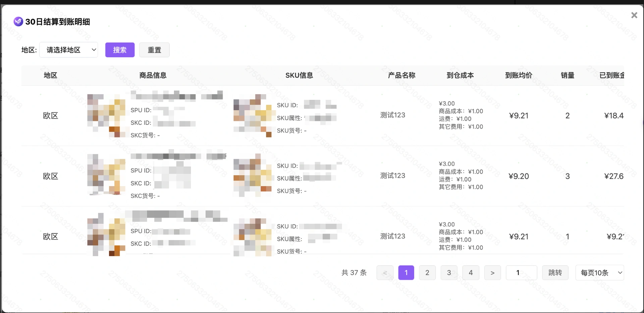
Task: Click the 欧区 cell in the ¥9.20 row
Action: (x=51, y=176)
